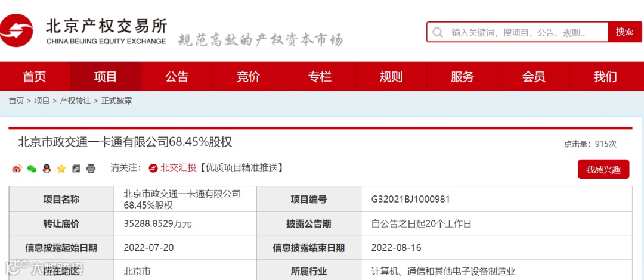Click the 项目编号 header cell

pos(309,200)
